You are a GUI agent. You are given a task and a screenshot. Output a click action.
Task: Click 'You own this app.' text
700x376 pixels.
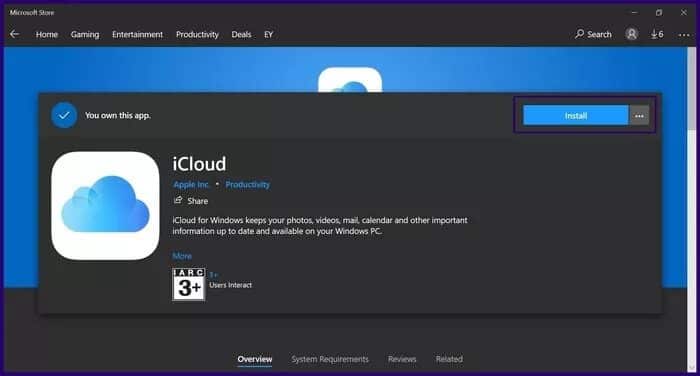[x=118, y=115]
